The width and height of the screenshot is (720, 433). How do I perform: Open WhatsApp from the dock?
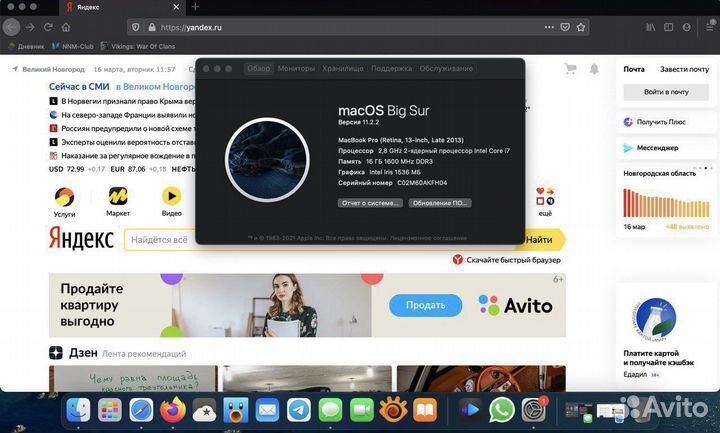click(x=502, y=410)
